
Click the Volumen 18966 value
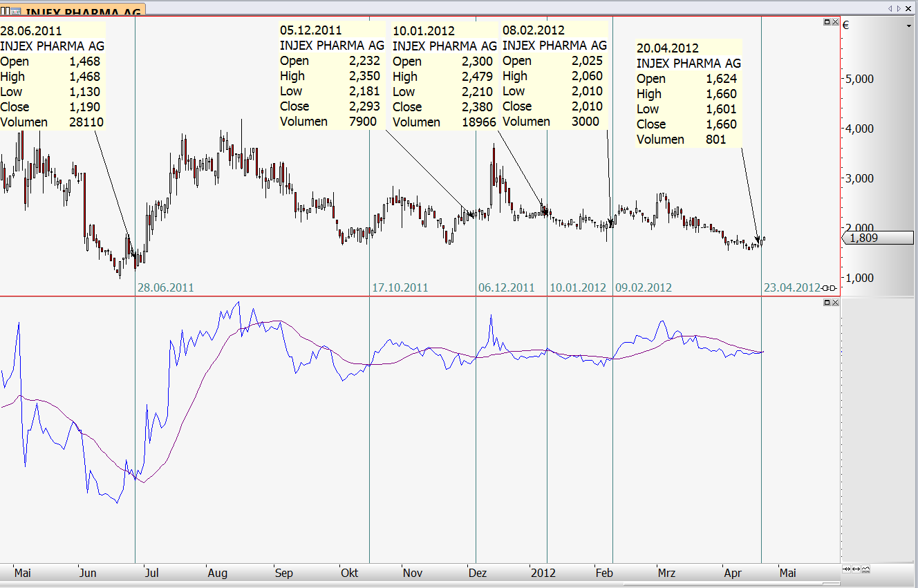pyautogui.click(x=478, y=122)
